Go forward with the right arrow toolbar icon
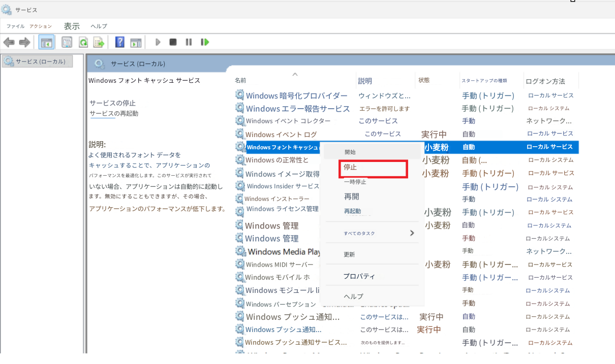The width and height of the screenshot is (615, 364). [x=24, y=42]
